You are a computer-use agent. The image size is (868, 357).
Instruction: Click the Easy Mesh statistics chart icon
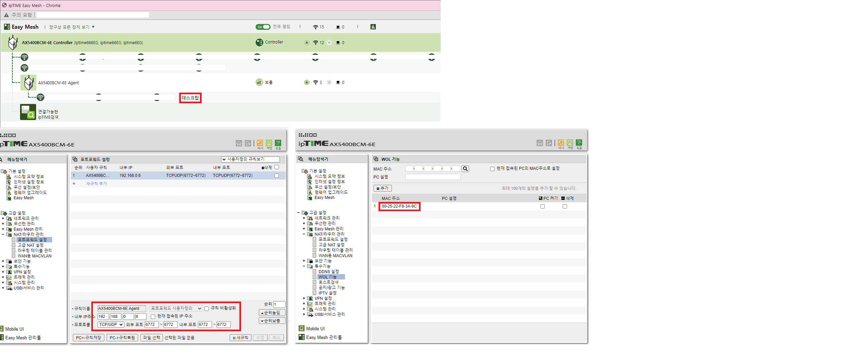373,27
